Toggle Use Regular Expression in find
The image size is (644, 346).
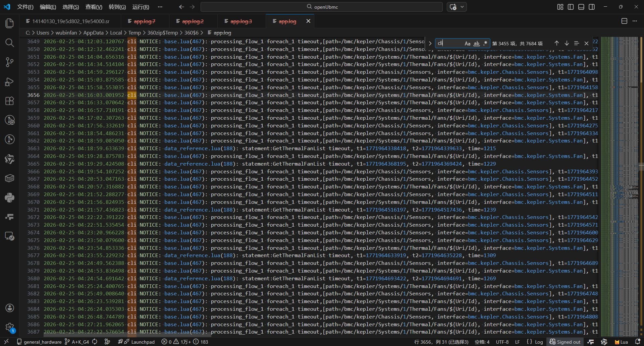click(x=485, y=44)
